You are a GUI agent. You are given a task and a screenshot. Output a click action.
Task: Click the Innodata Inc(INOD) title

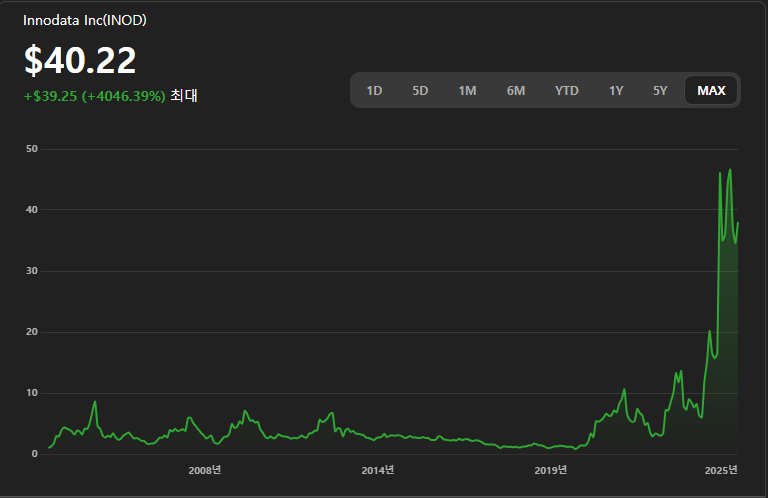pos(85,20)
